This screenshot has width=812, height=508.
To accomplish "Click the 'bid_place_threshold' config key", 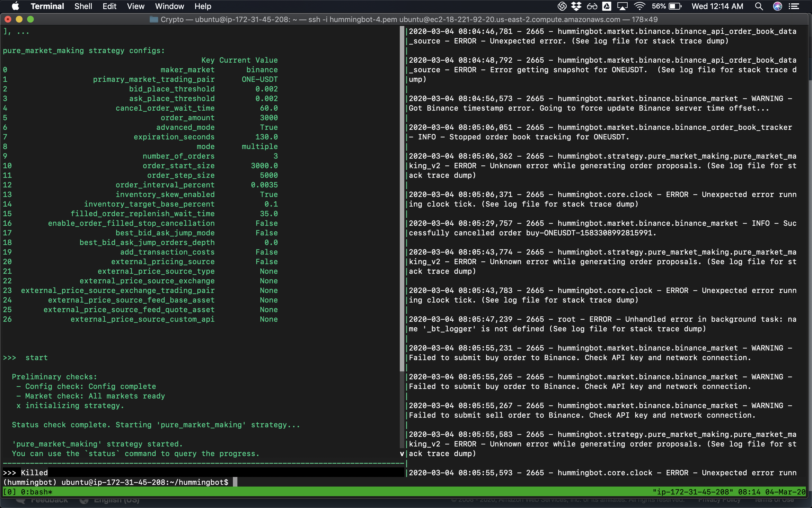I will 172,89.
